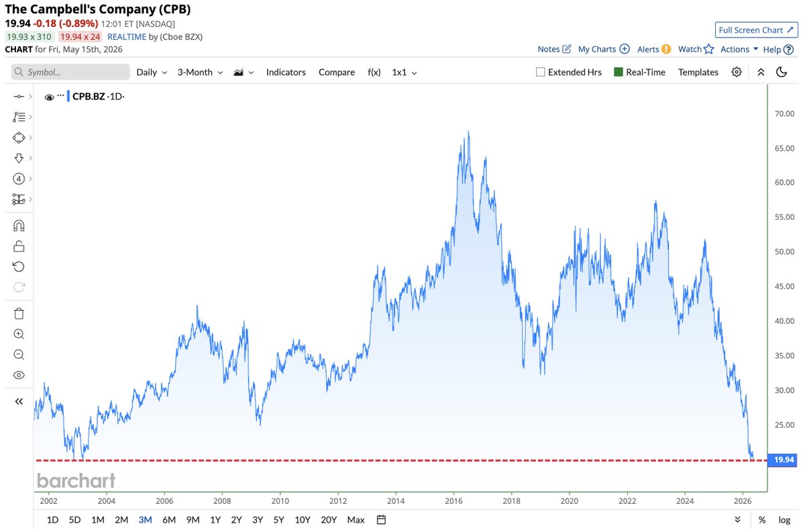Open the f(x) expressions menu

point(374,72)
